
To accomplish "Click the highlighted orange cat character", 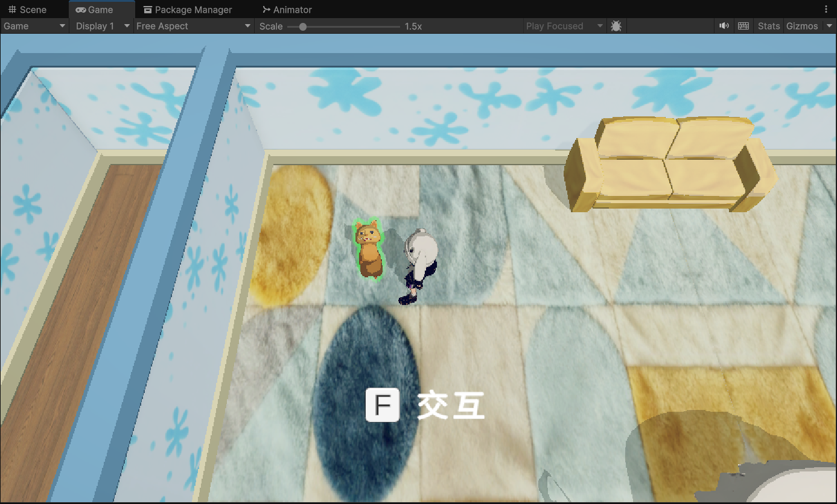I will [369, 249].
